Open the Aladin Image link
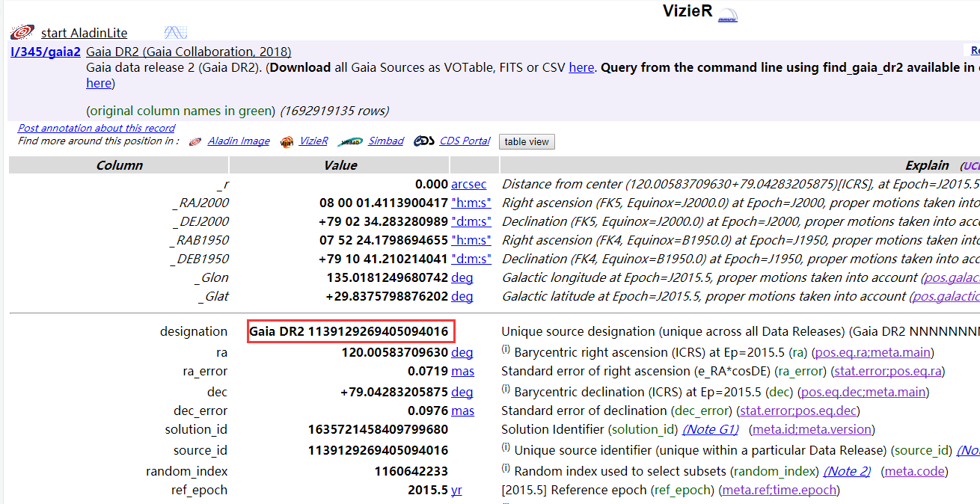 239,141
